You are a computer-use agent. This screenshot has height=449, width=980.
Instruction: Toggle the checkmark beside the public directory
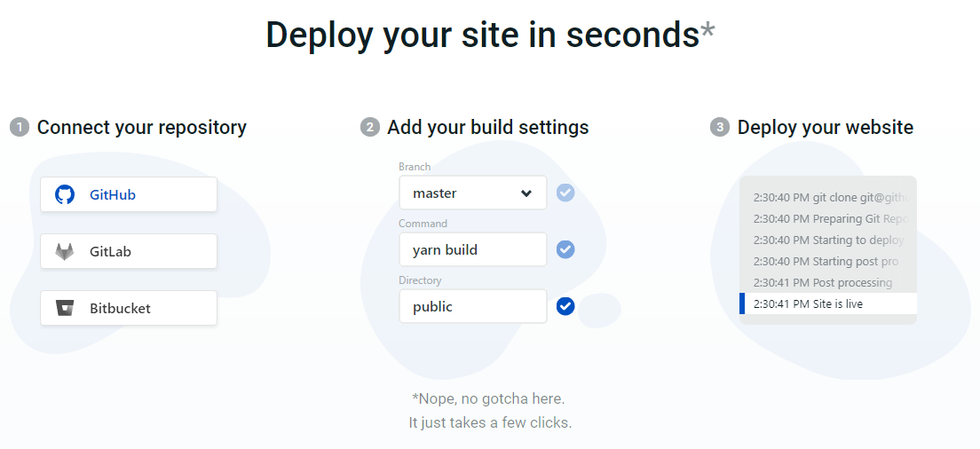tap(565, 306)
